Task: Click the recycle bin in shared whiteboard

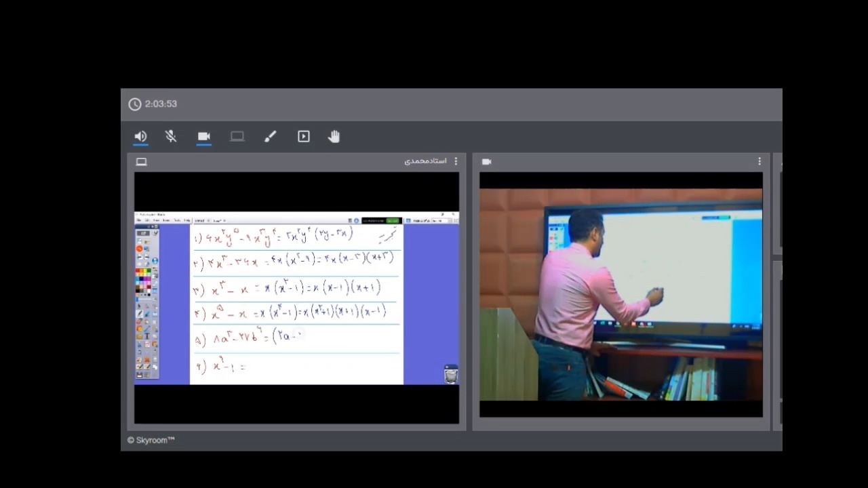Action: pos(451,374)
